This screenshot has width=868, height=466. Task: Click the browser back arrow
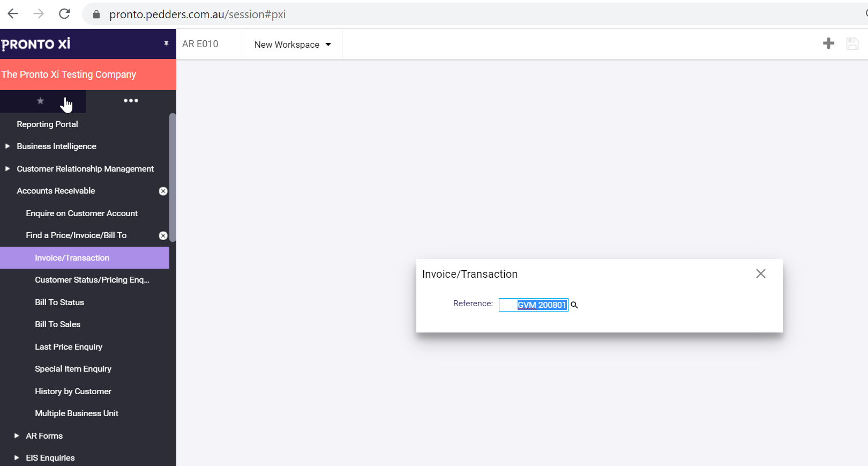(13, 14)
